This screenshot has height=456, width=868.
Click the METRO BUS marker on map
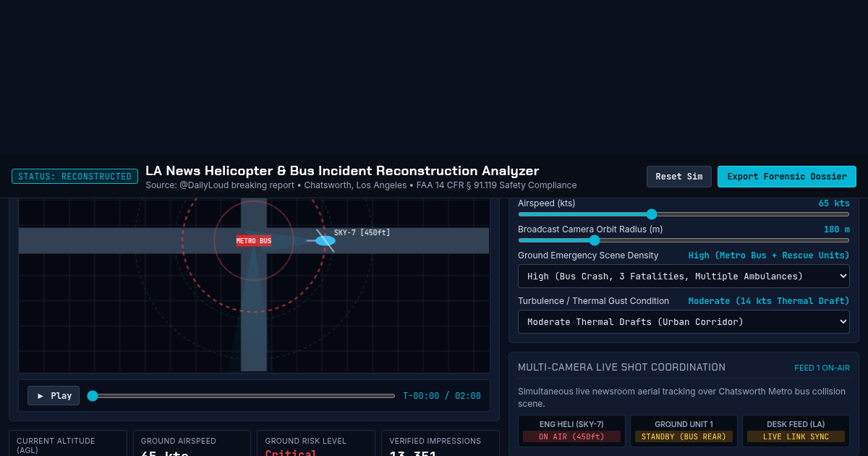[254, 241]
